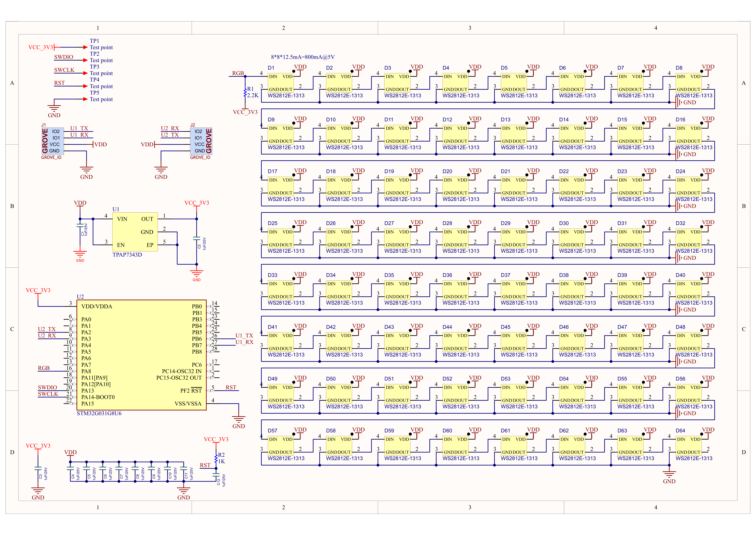Click column number 3 in top border
Image resolution: width=756 pixels, height=535 pixels.
[x=470, y=28]
